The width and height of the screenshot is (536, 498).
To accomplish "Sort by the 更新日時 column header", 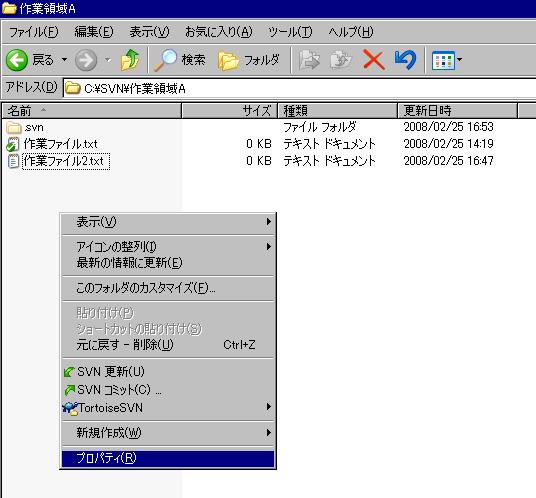I will pos(457,111).
